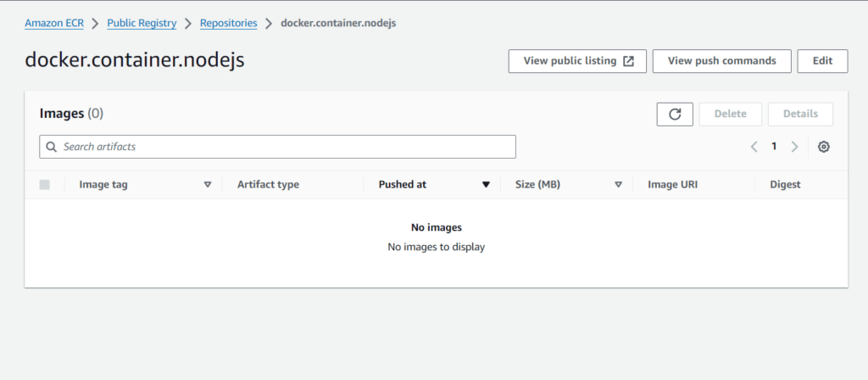Sort by Pushed at arrow
The width and height of the screenshot is (868, 380).
(x=486, y=185)
